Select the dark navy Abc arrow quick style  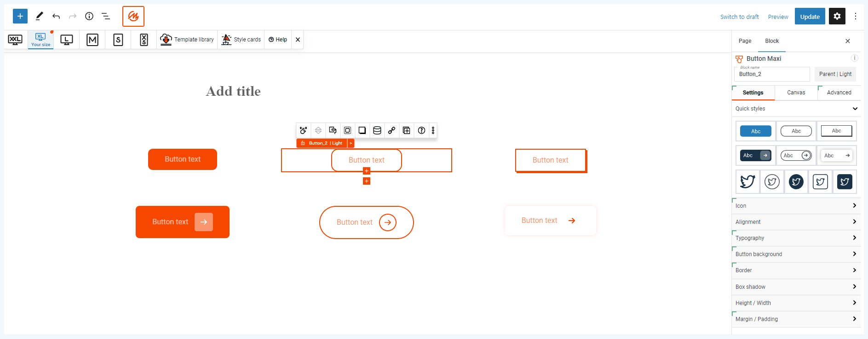coord(755,156)
